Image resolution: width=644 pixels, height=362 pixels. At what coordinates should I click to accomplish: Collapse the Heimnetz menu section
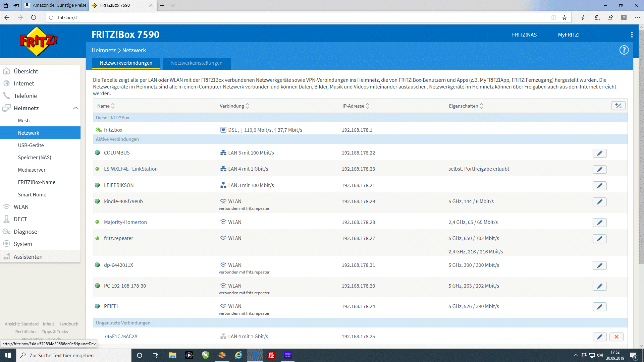click(75, 108)
